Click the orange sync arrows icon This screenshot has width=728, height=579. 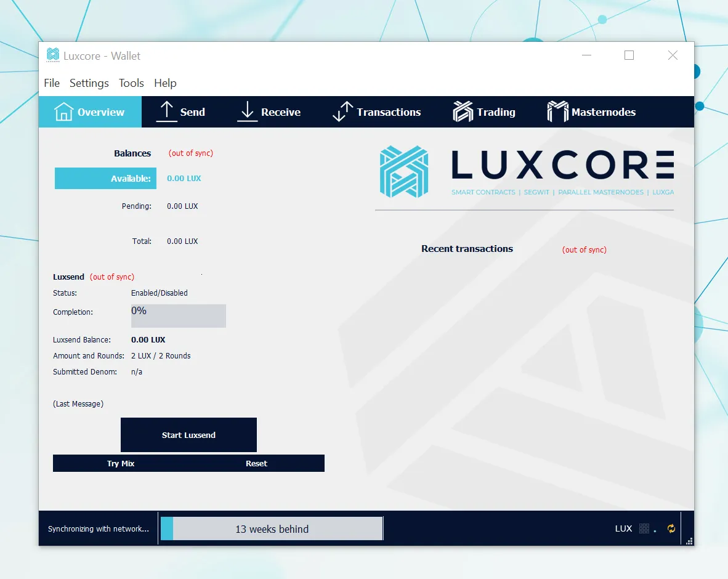671,528
